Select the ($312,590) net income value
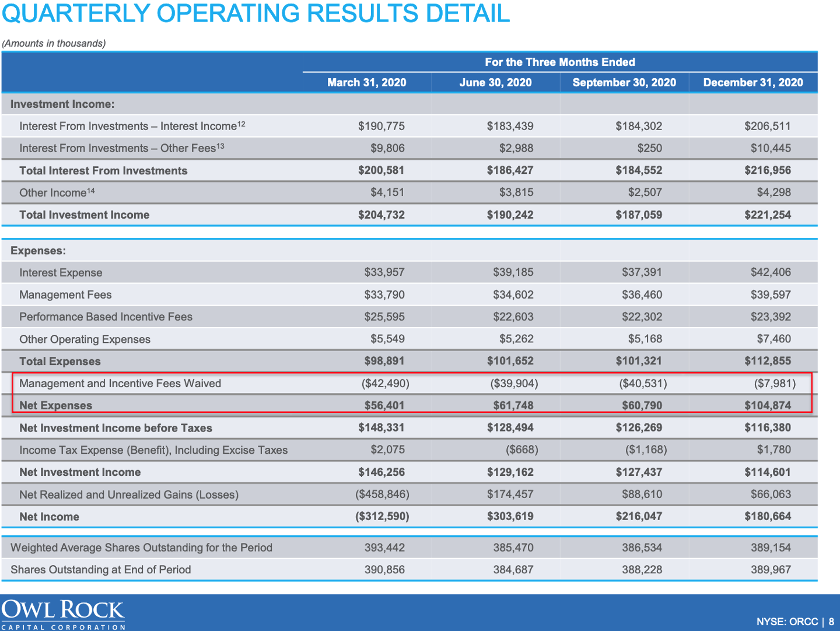Image resolution: width=840 pixels, height=631 pixels. click(x=383, y=516)
